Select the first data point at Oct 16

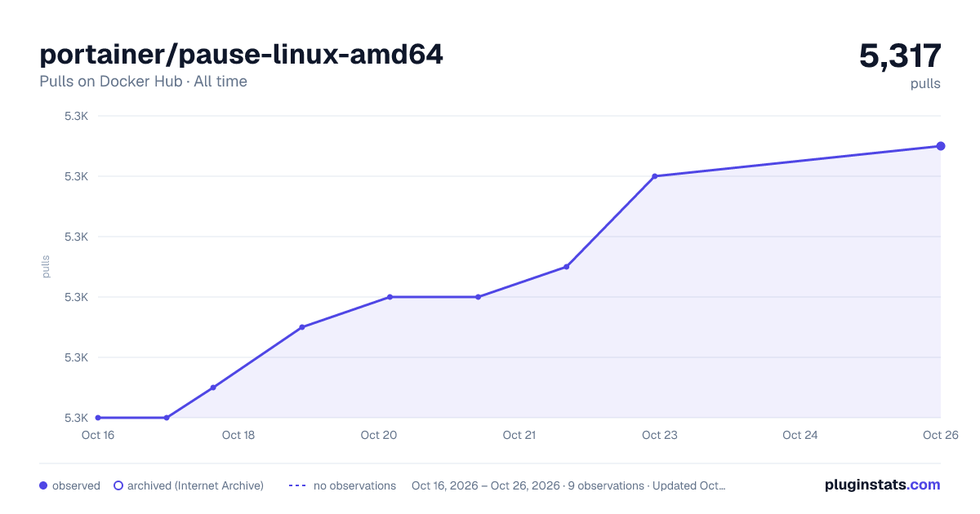click(98, 418)
